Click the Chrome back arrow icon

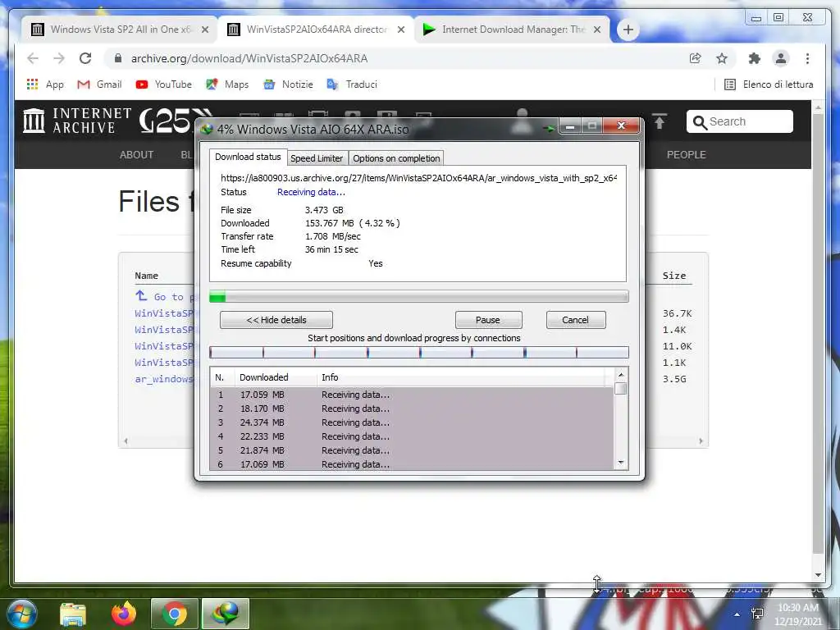point(33,58)
